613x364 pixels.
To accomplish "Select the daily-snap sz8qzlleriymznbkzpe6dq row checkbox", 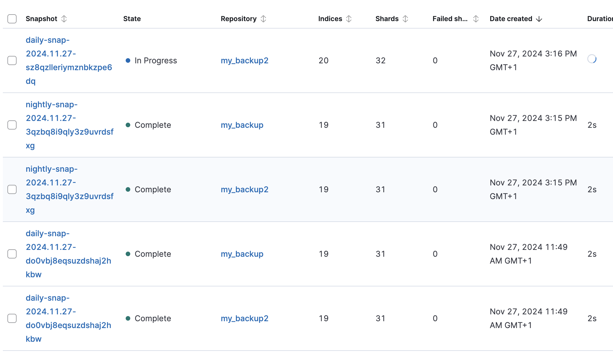I will coord(12,60).
